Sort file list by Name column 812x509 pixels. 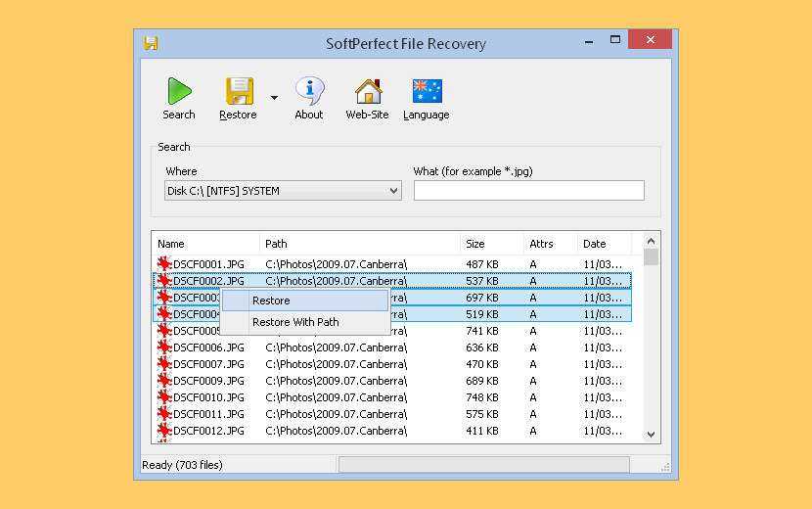205,244
